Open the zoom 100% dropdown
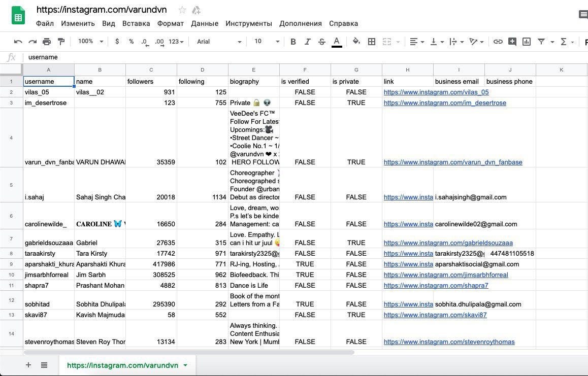The height and width of the screenshot is (376, 588). pos(90,42)
